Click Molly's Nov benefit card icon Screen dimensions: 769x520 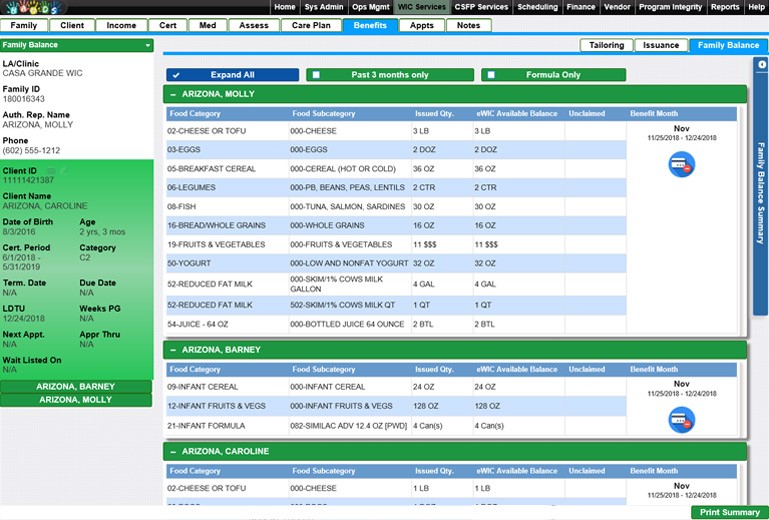coord(681,164)
